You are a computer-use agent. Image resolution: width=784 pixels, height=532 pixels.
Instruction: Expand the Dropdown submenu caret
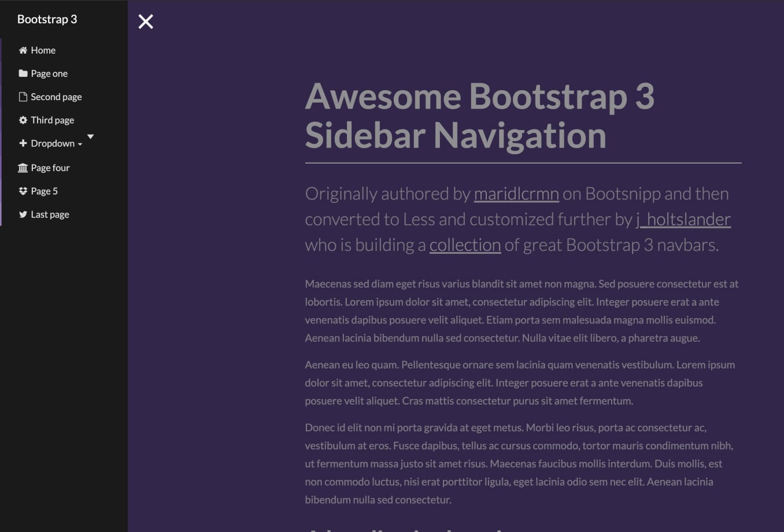point(80,145)
